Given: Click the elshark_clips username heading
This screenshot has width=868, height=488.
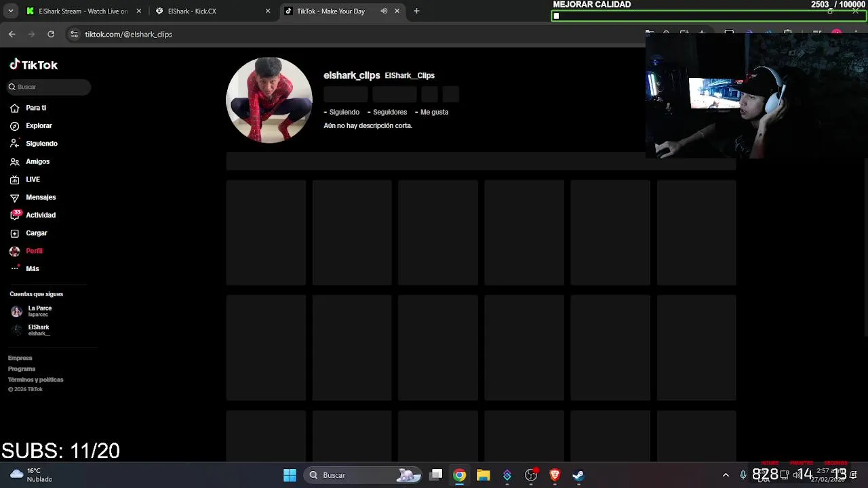Looking at the screenshot, I should point(351,75).
